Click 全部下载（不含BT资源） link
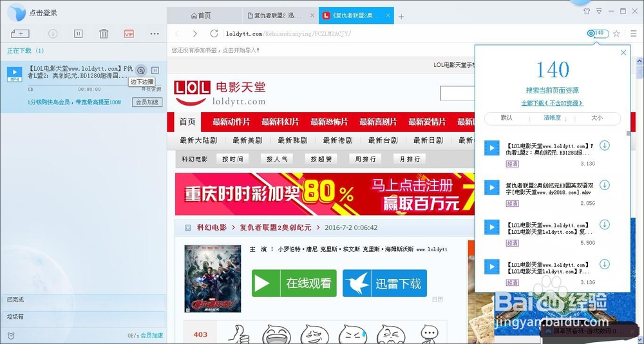The width and height of the screenshot is (644, 344). 552,103
